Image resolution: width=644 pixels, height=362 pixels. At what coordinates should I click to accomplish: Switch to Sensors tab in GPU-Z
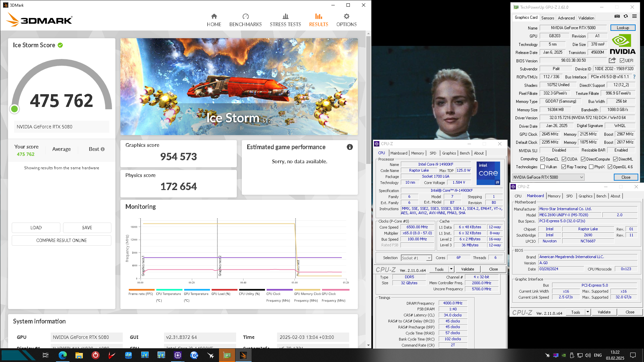pyautogui.click(x=547, y=18)
